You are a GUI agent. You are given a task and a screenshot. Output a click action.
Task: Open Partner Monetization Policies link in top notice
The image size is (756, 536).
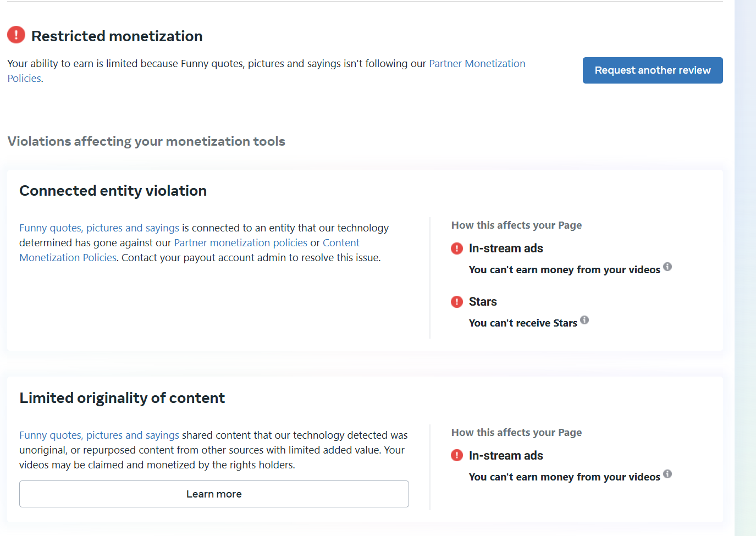coord(477,64)
